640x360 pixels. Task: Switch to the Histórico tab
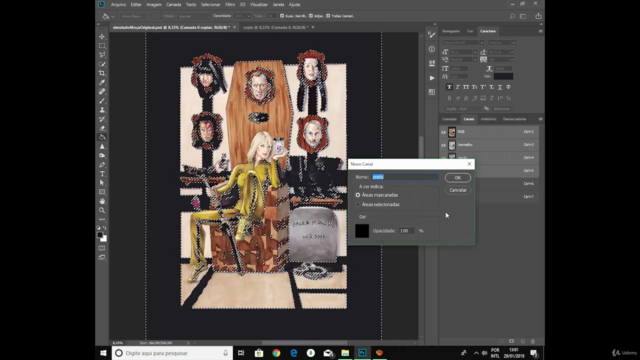click(488, 119)
